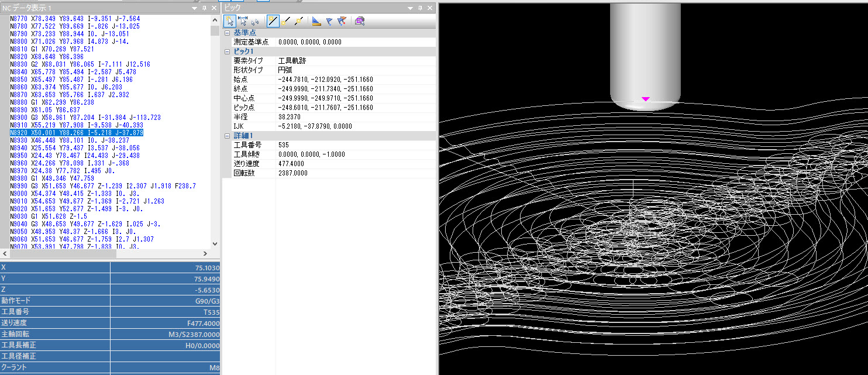Select the two-point pick cursor tool
The image size is (868, 375).
[x=256, y=22]
